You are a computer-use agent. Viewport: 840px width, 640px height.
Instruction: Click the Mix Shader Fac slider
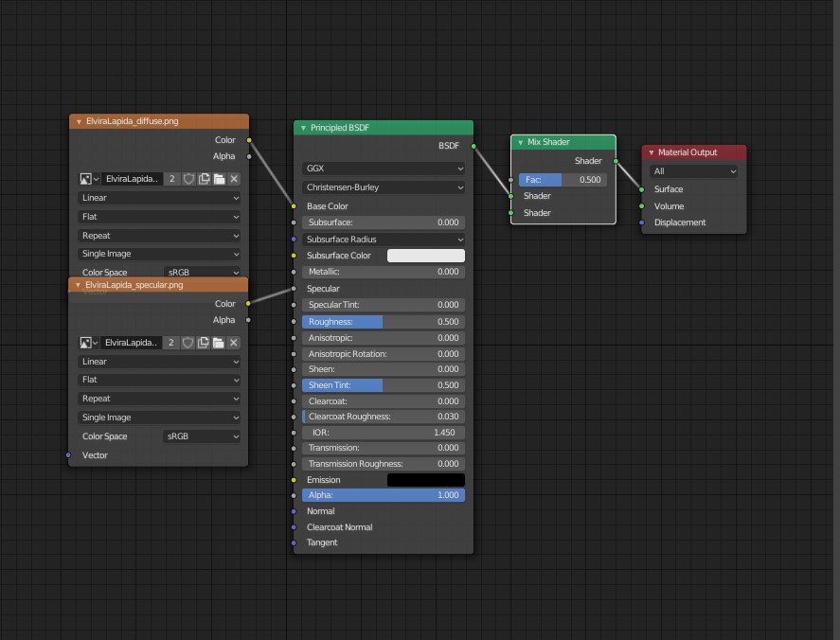click(562, 179)
